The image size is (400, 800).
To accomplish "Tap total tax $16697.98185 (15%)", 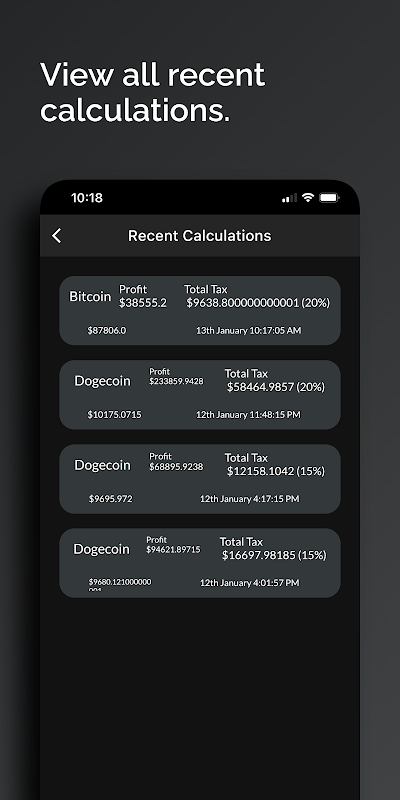I will pos(274,555).
